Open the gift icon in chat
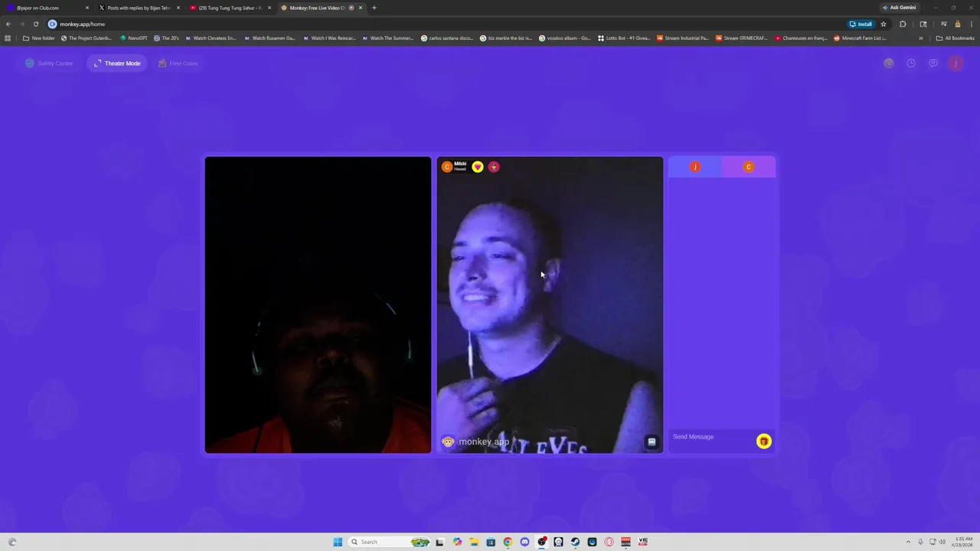980x551 pixels. [x=763, y=441]
